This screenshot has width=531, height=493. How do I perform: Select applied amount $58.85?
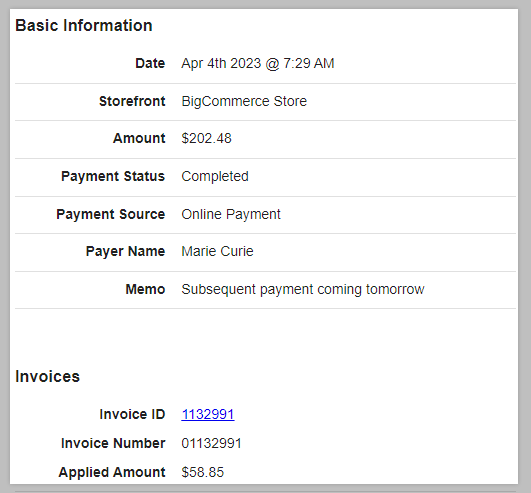[x=203, y=472]
